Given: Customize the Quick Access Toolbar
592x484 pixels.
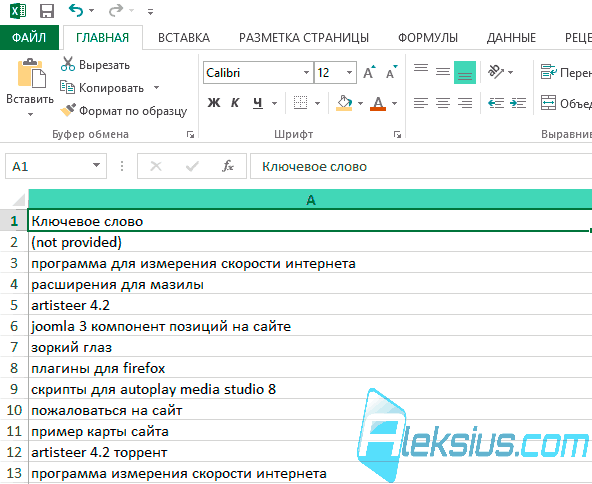Looking at the screenshot, I should (150, 12).
